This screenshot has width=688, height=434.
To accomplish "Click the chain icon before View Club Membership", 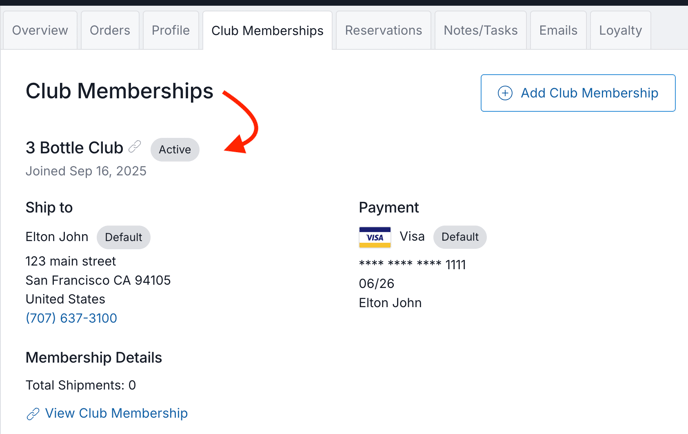I will coord(33,414).
